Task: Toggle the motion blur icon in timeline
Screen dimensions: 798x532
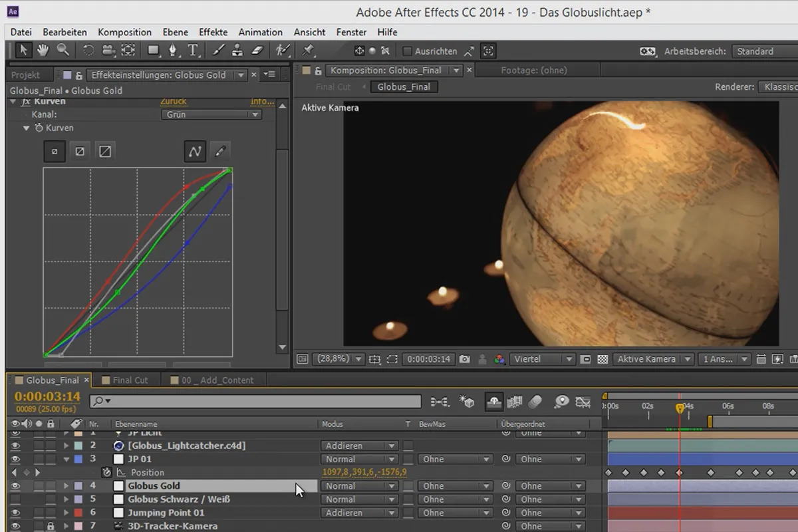Action: coord(536,402)
